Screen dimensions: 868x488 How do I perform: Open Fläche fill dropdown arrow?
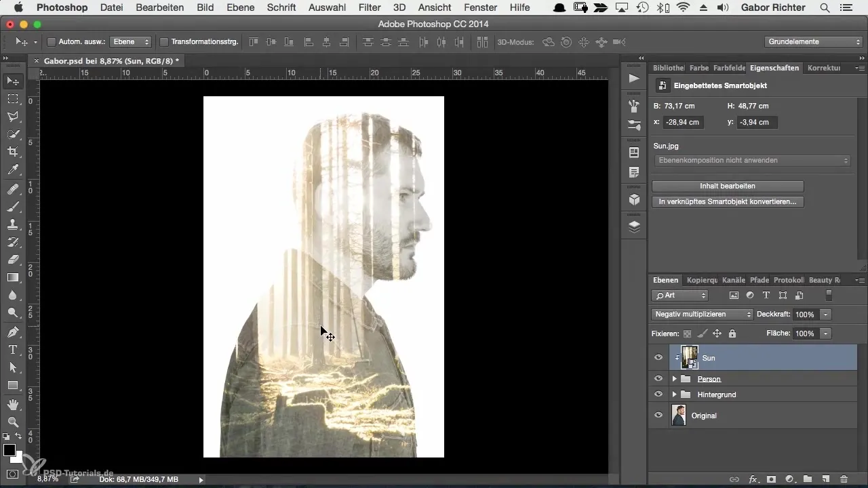point(825,333)
